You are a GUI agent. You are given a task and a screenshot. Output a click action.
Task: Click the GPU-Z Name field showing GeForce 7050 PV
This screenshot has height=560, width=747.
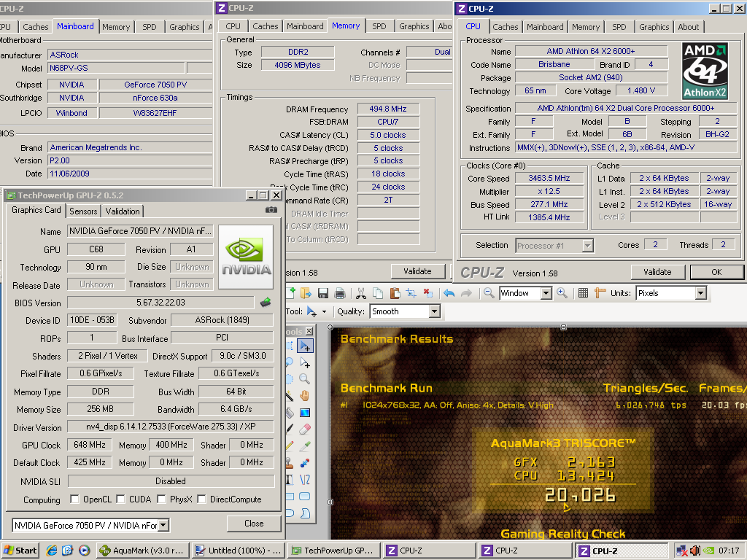point(140,231)
